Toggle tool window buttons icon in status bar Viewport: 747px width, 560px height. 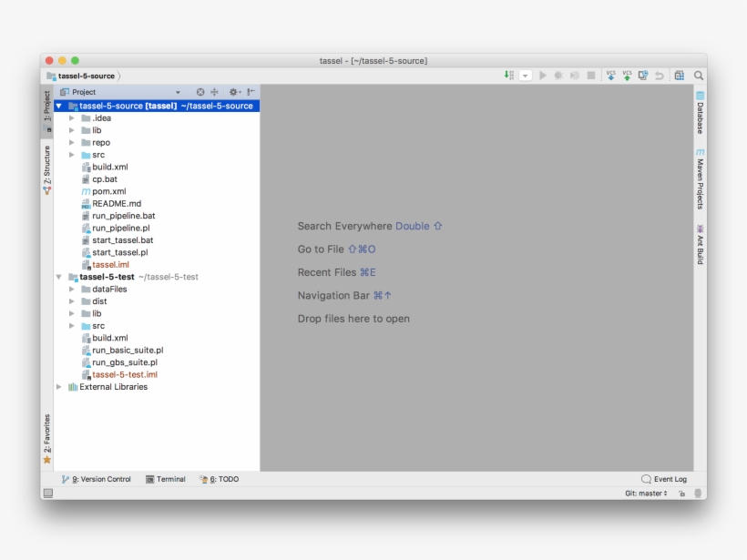pyautogui.click(x=48, y=494)
